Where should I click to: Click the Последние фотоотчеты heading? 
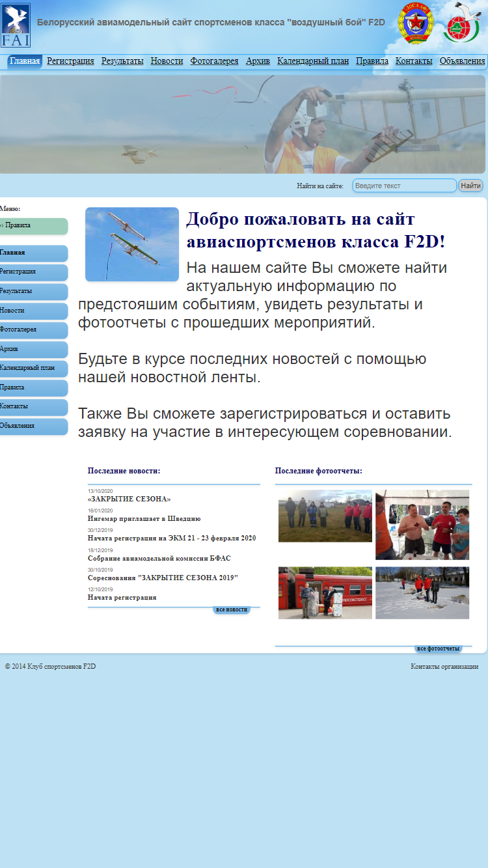(x=319, y=471)
